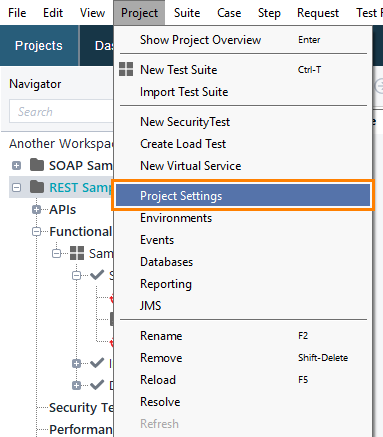The image size is (383, 437).
Task: Select the Security Tests tree item
Action: (81, 407)
